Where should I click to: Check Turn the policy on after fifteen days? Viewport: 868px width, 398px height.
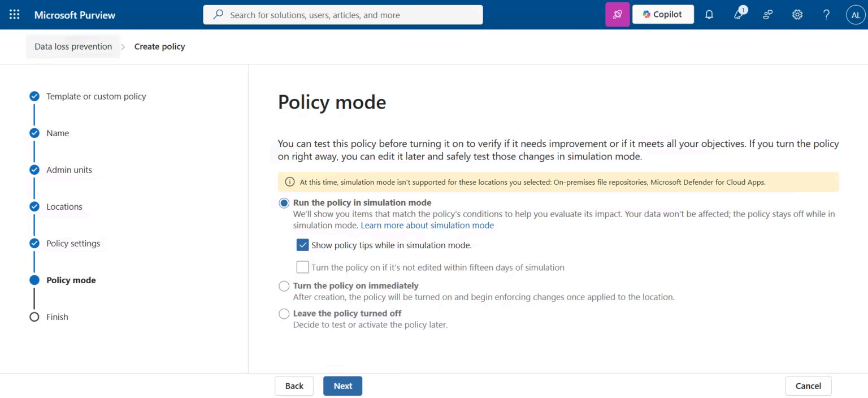coord(303,267)
